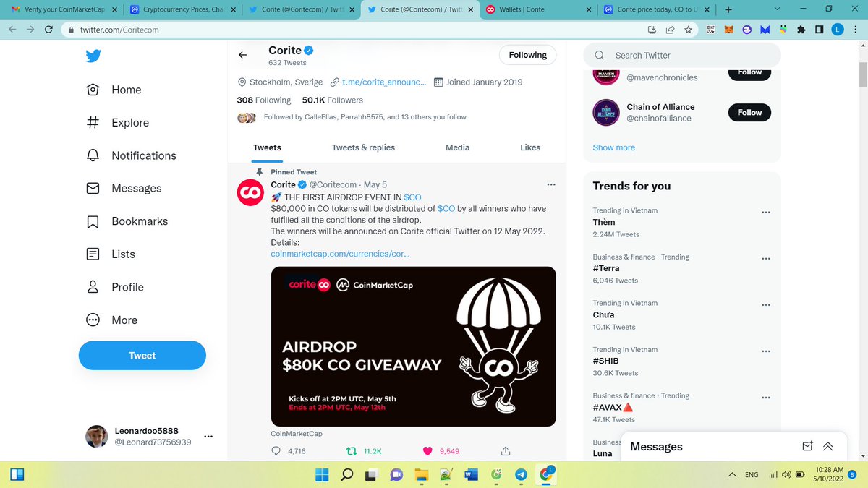Open Bookmarks in the sidebar

pyautogui.click(x=127, y=221)
